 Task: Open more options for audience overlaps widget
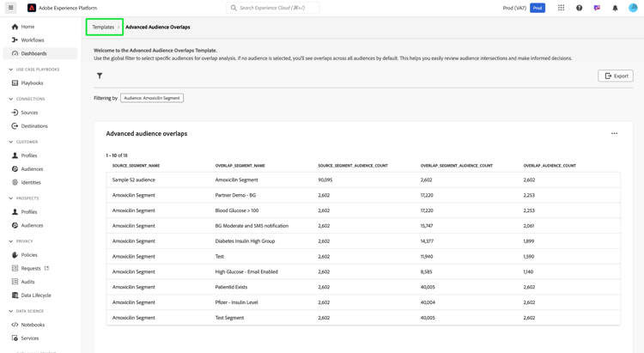tap(614, 133)
